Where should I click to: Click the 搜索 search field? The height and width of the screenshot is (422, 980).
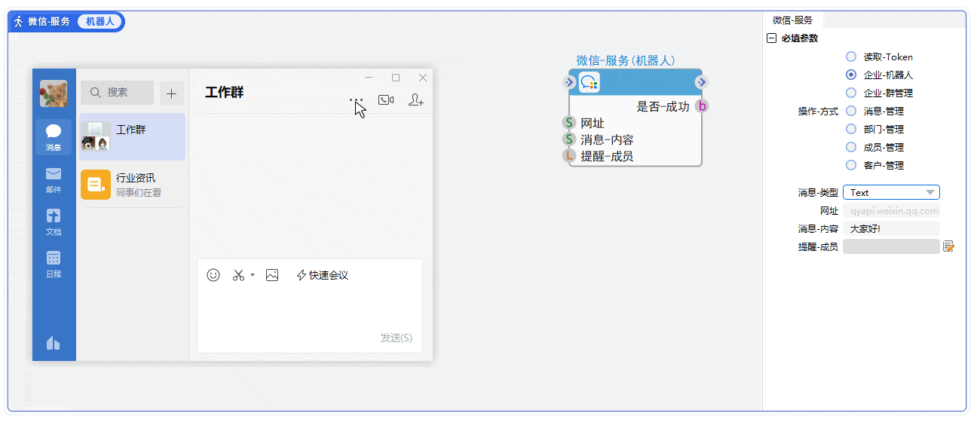(118, 92)
